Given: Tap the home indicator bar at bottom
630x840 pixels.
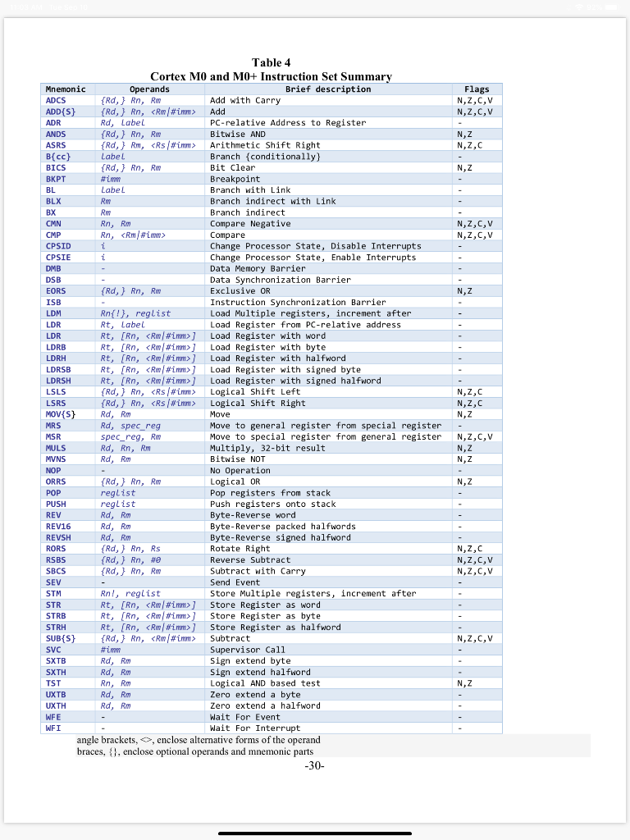Looking at the screenshot, I should click(x=315, y=833).
